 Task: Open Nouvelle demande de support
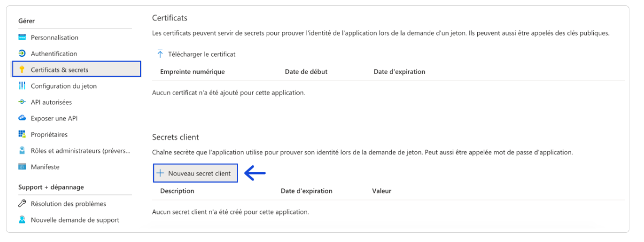(75, 220)
